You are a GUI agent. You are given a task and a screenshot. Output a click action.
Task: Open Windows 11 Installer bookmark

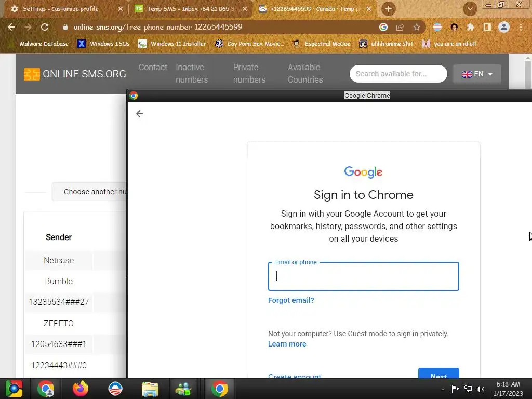click(172, 44)
